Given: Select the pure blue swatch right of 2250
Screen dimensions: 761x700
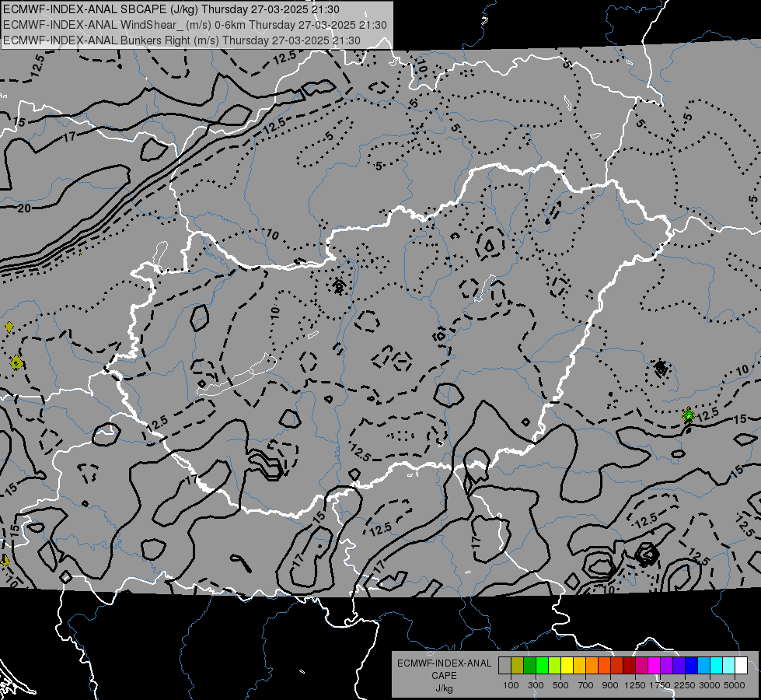Looking at the screenshot, I should 692,665.
